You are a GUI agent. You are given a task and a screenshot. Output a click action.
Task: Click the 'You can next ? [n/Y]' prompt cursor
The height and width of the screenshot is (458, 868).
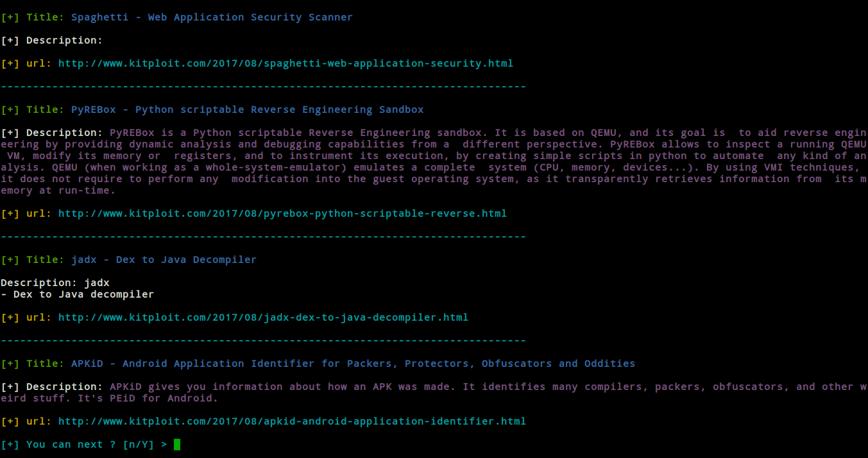click(177, 444)
